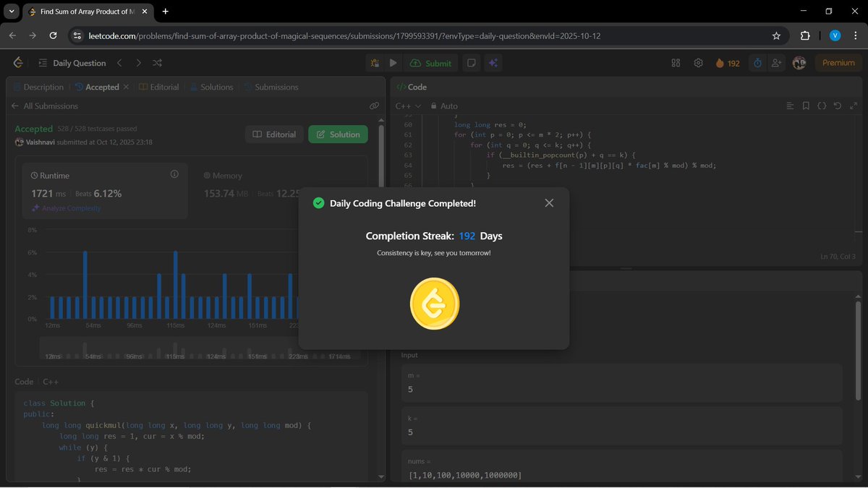Switch to the Editorial tab
The image size is (868, 488).
[158, 87]
